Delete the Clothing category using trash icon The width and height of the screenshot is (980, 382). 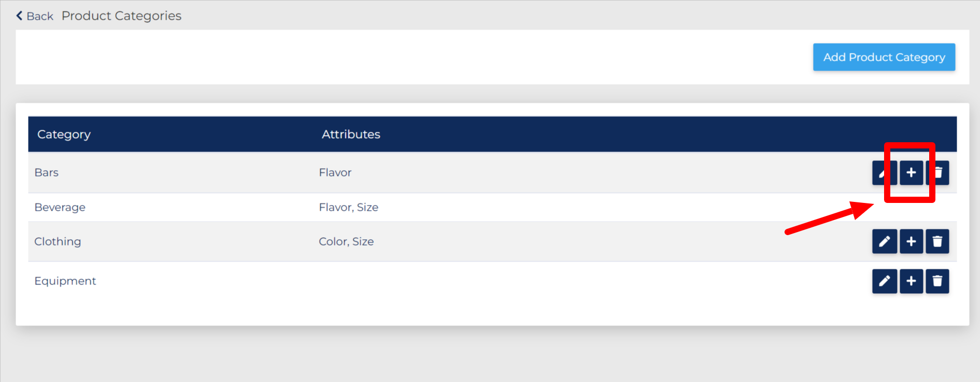[937, 241]
